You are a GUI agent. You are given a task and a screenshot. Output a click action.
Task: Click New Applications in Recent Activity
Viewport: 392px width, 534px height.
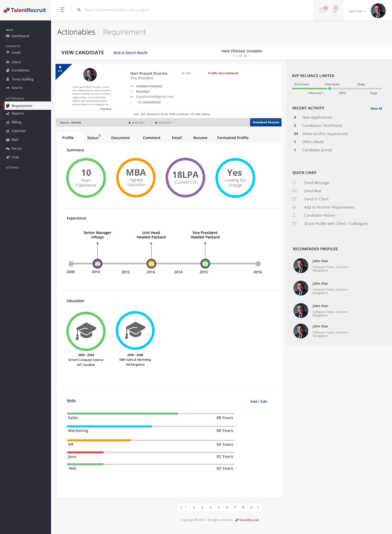317,117
